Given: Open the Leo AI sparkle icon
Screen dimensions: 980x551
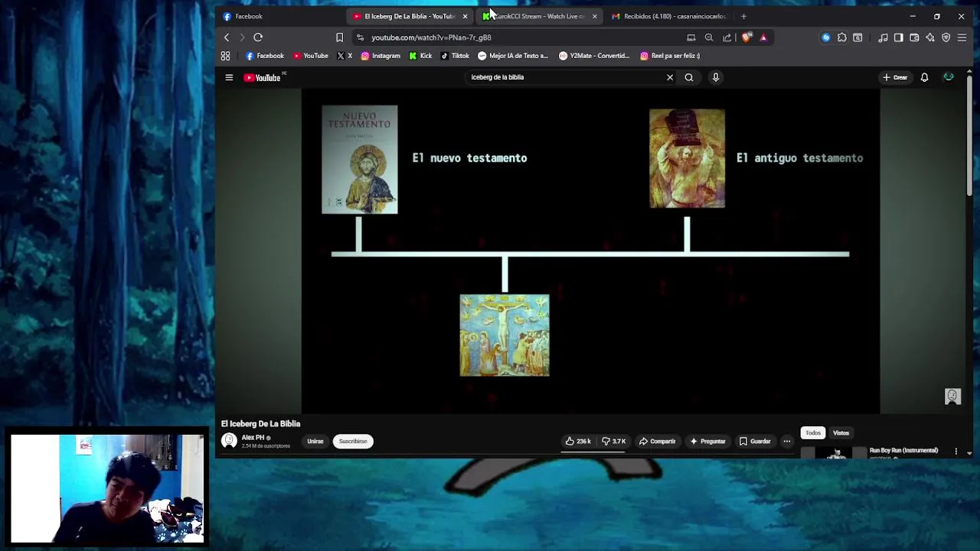Looking at the screenshot, I should click(930, 37).
